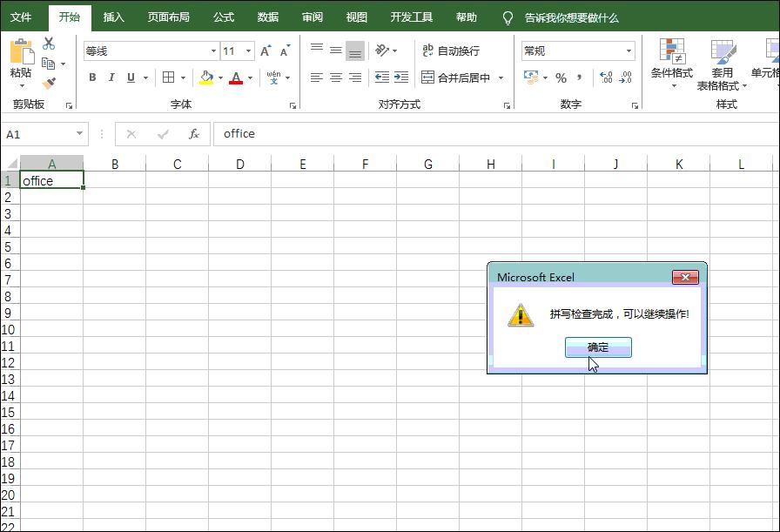Click the Comma Style icon

click(x=580, y=77)
